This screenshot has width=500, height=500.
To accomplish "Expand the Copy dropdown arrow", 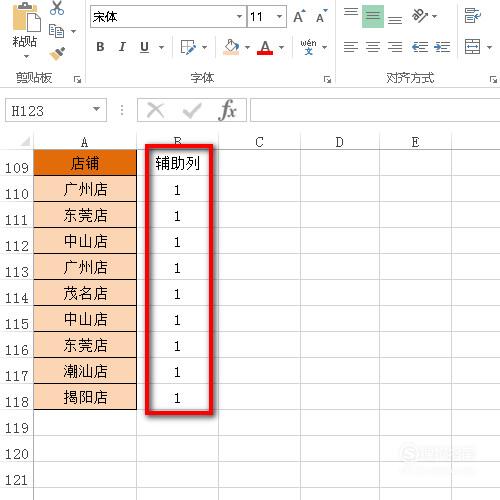I will [x=73, y=31].
